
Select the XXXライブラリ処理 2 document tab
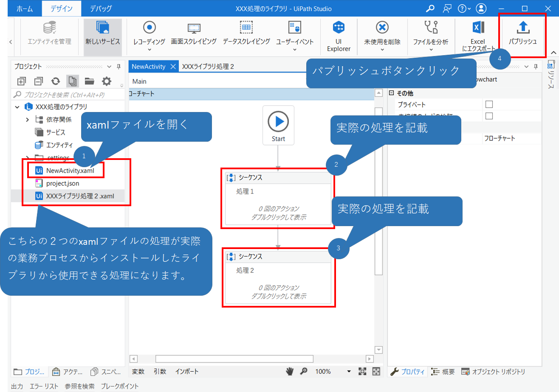tap(208, 67)
